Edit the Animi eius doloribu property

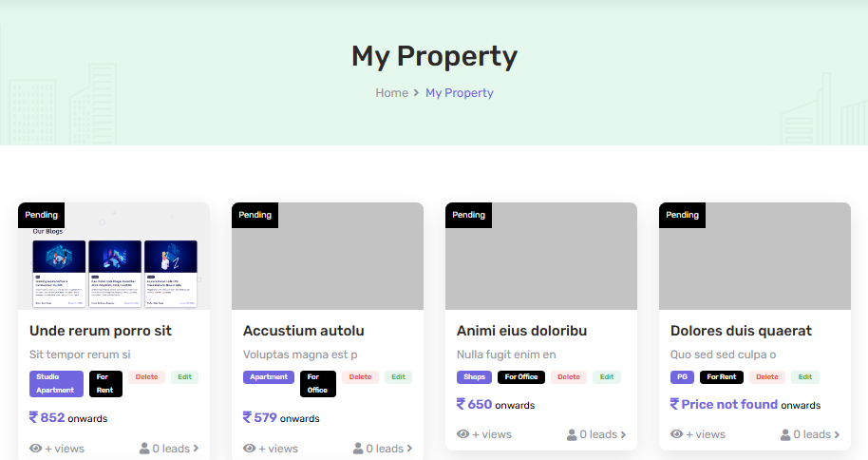pyautogui.click(x=607, y=377)
